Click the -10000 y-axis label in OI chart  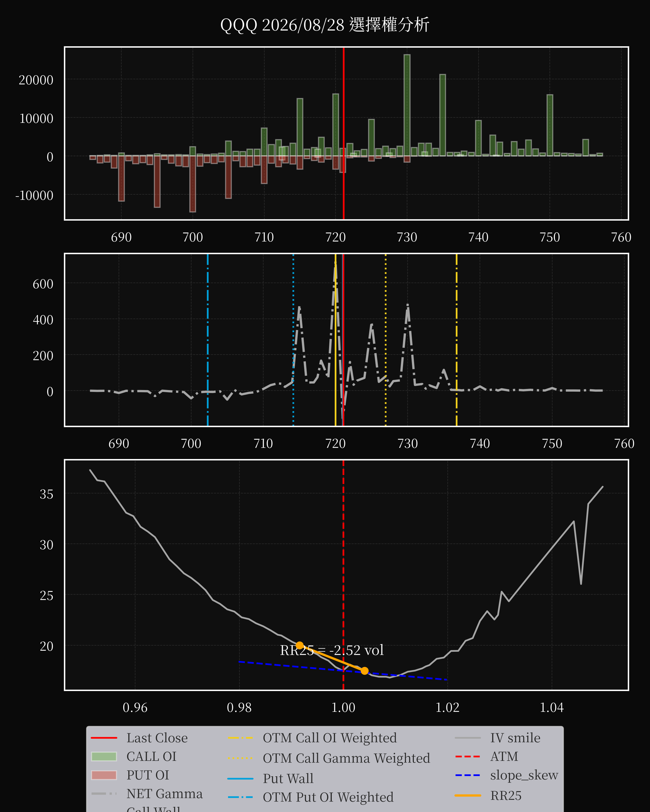tap(34, 195)
